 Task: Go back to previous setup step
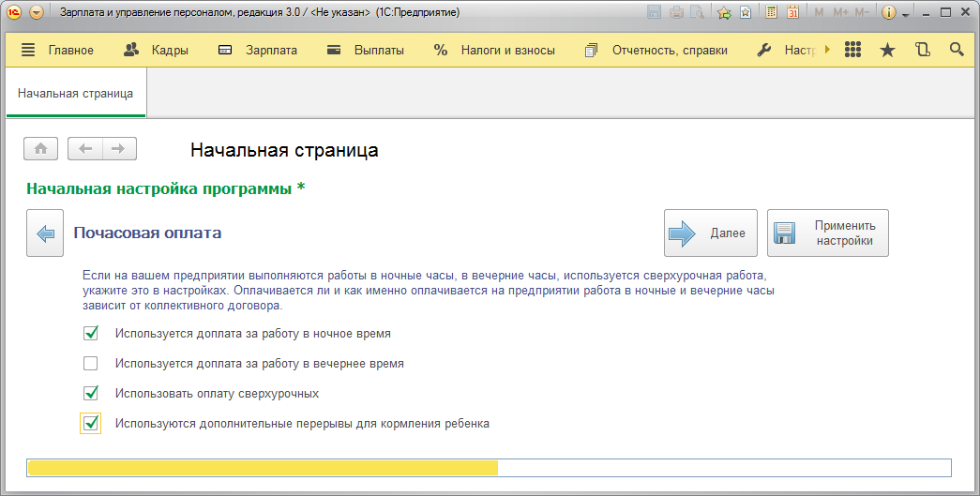point(45,233)
